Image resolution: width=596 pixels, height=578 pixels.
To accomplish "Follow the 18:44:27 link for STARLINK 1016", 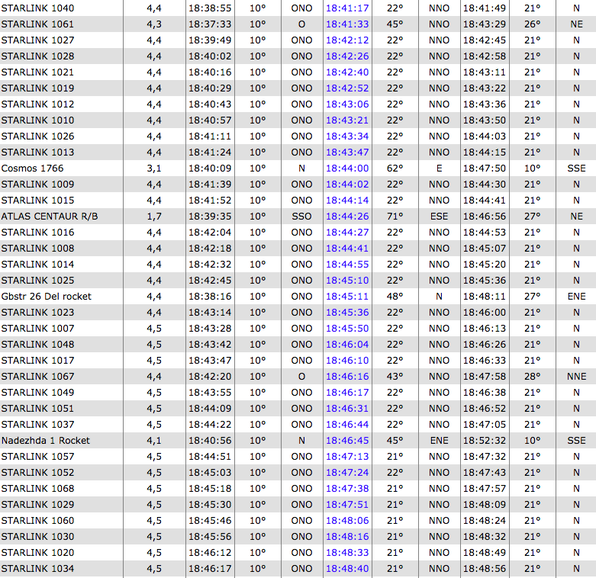I will [x=347, y=232].
